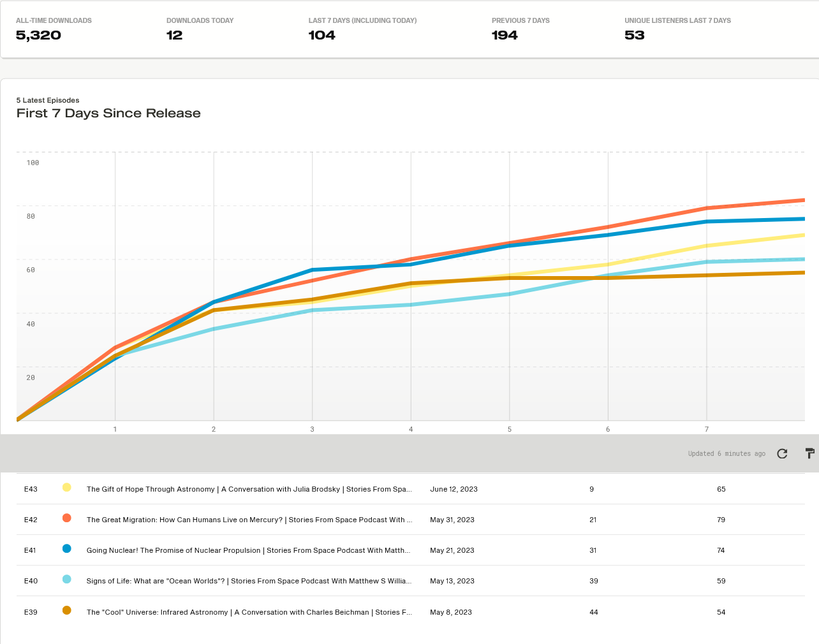
Task: Click the gold dot for episode E39
Action: (67, 611)
